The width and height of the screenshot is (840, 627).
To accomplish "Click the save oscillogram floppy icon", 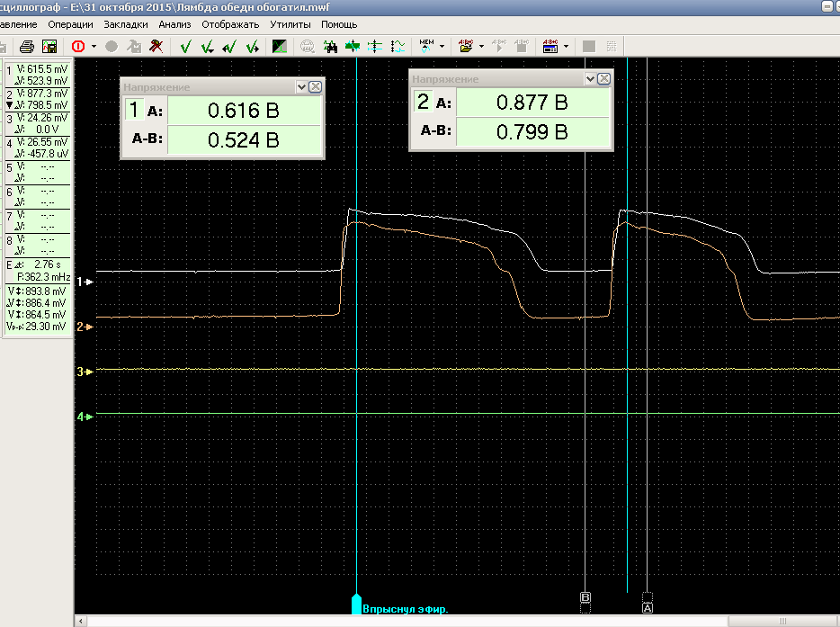I will click(x=49, y=46).
